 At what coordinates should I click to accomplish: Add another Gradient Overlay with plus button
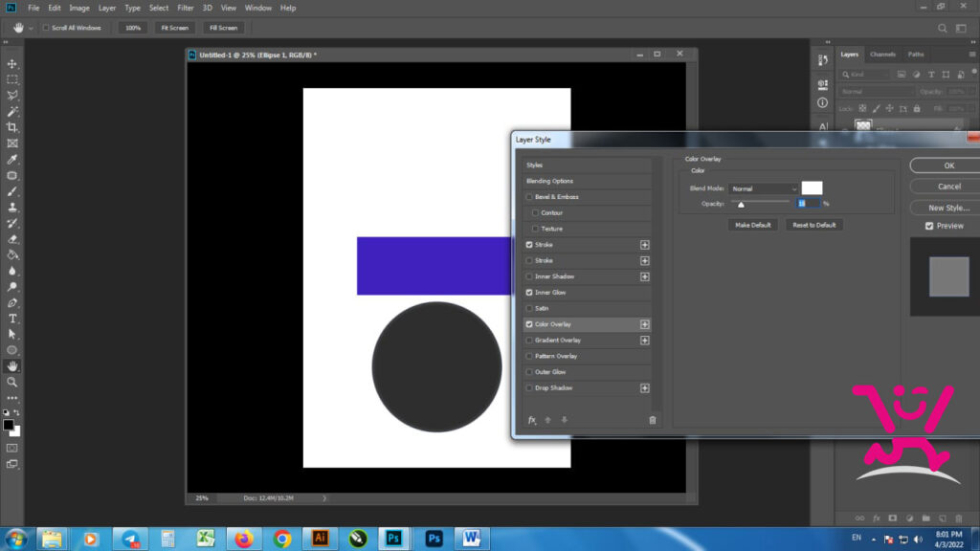(644, 341)
